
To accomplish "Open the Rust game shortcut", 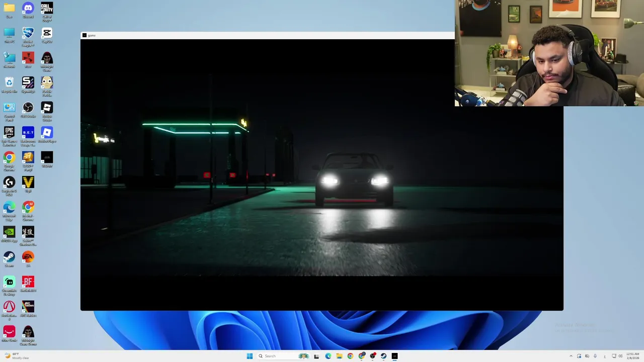I will [x=28, y=60].
